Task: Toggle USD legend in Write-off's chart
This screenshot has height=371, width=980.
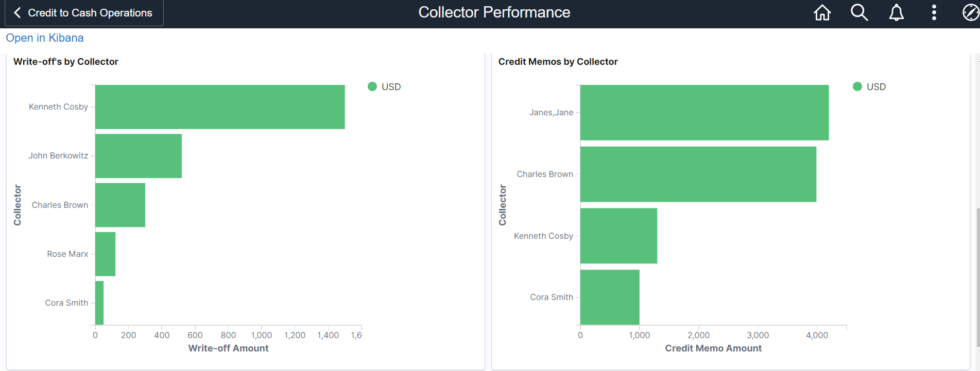Action: [384, 87]
